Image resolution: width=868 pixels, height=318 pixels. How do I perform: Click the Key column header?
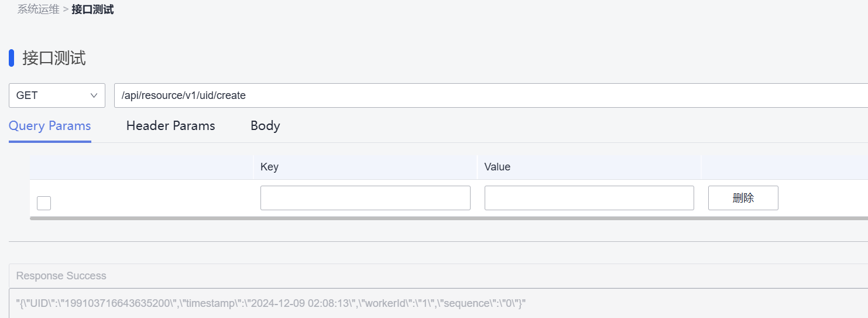(x=269, y=167)
